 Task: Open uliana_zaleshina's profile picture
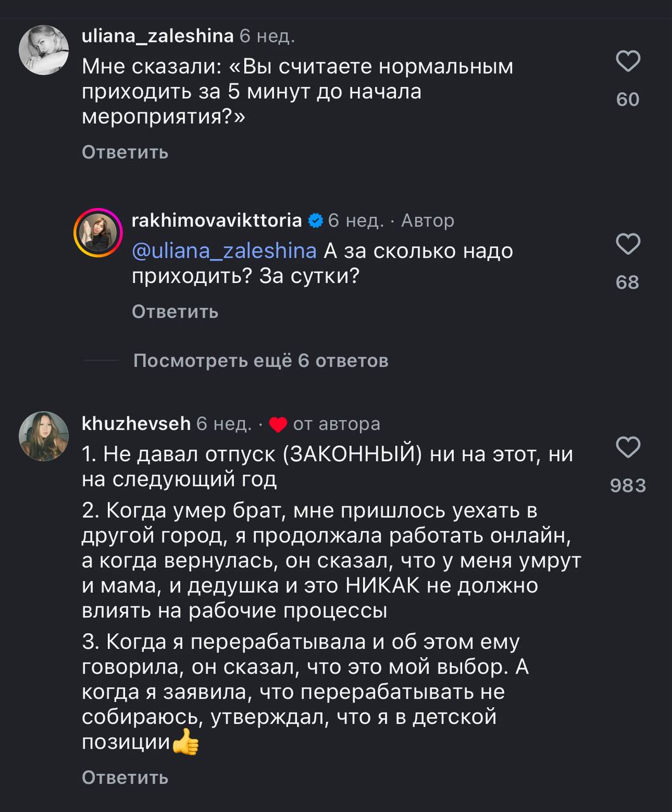click(x=44, y=50)
